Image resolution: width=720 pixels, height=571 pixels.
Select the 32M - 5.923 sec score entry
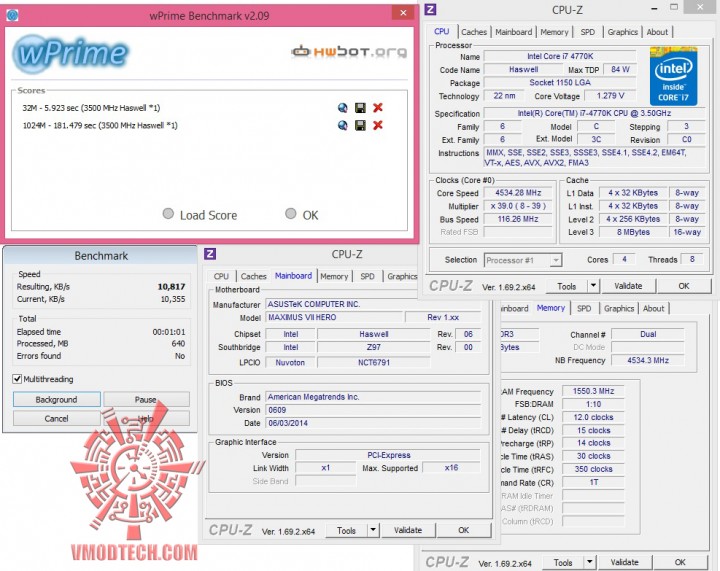click(x=91, y=108)
